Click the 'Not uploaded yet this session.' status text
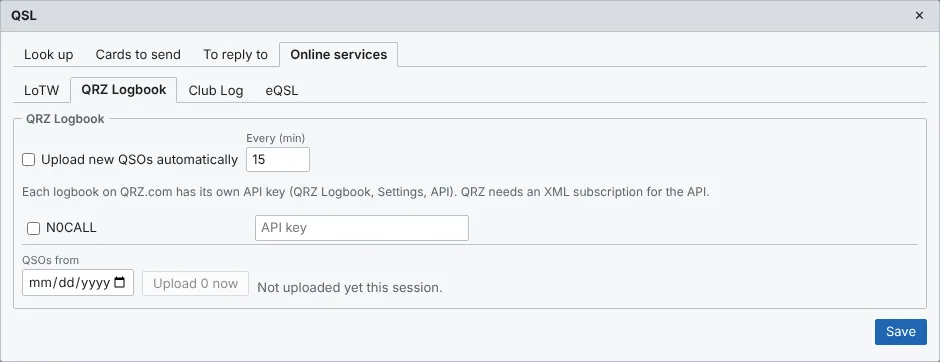 (x=350, y=288)
